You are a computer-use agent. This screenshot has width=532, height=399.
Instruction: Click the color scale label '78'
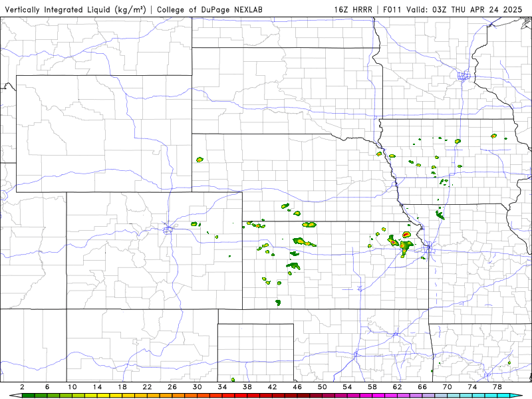pyautogui.click(x=497, y=387)
